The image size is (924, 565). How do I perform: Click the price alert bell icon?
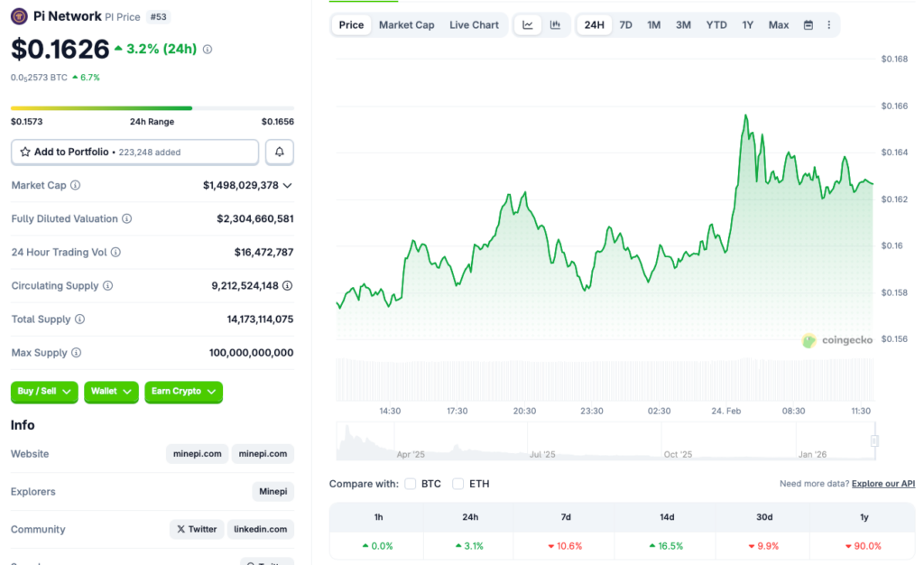click(280, 152)
